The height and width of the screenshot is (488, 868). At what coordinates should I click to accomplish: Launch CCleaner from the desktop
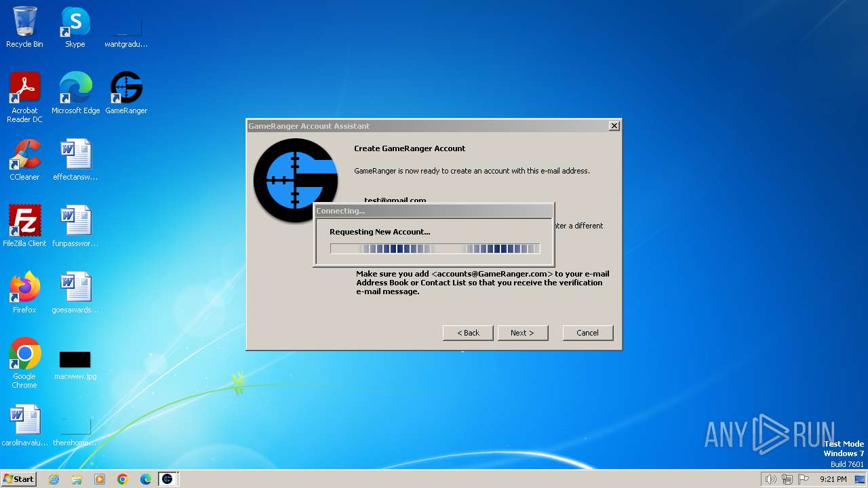24,160
